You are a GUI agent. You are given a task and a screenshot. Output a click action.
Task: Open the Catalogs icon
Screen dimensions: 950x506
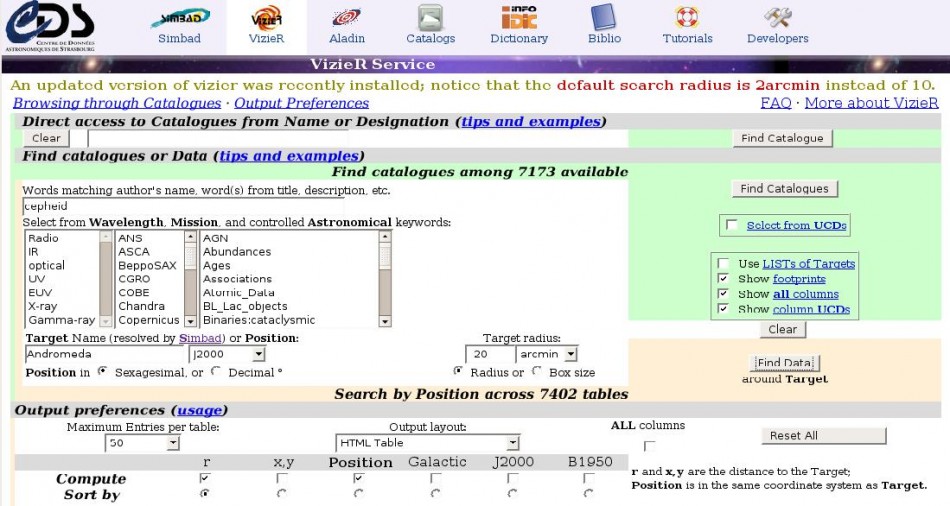(x=430, y=18)
